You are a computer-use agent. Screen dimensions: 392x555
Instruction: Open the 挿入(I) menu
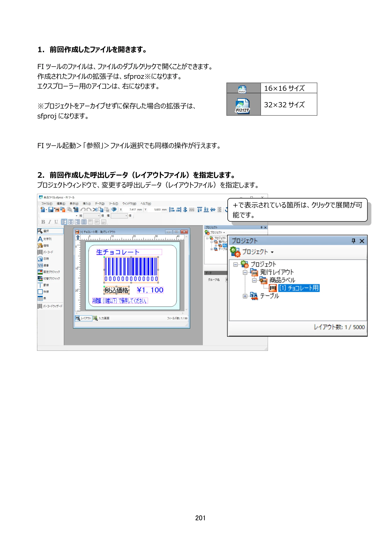click(x=87, y=203)
